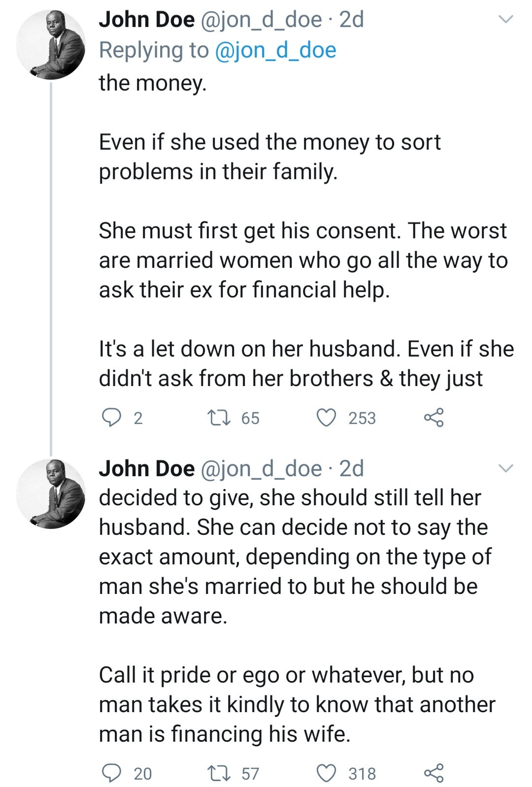
Task: Retweet the tweet with 57 retweets
Action: [218, 773]
